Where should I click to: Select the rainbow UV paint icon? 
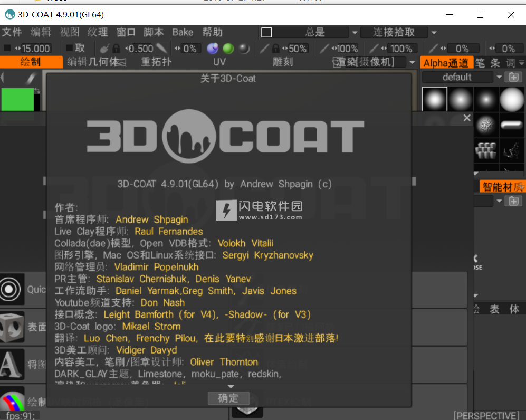12,399
